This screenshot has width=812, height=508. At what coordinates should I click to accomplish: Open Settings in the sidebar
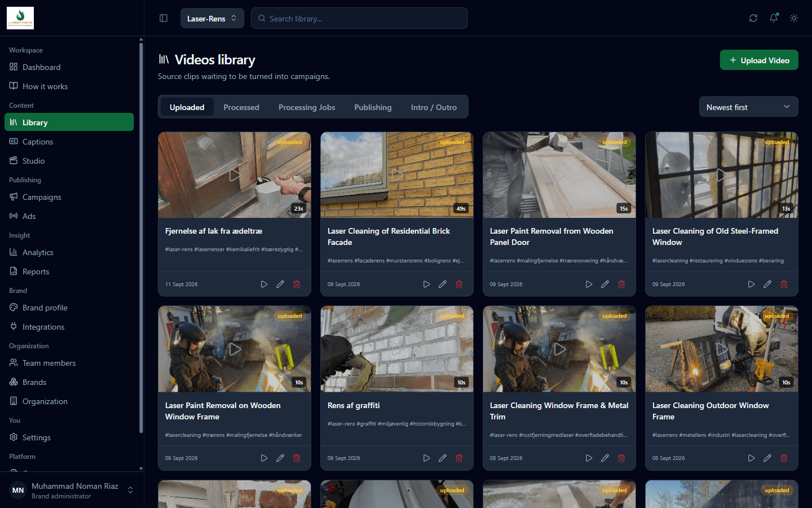(x=69, y=437)
